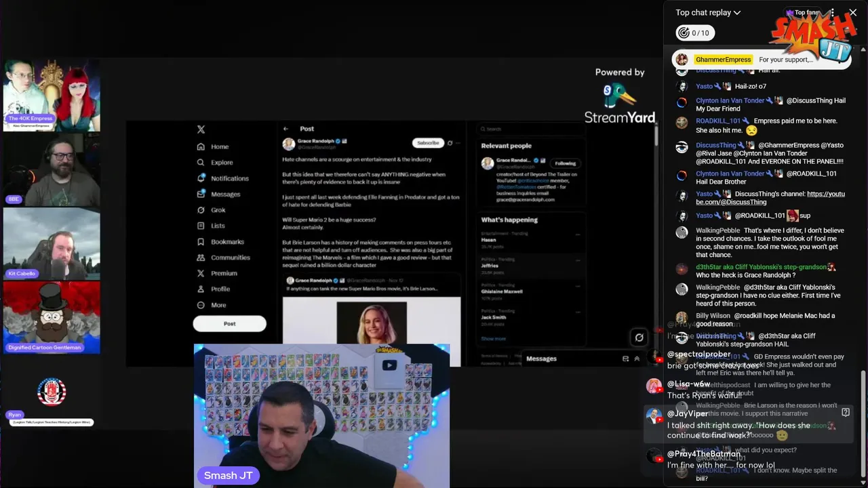Click the StreamYard logo

point(620,103)
